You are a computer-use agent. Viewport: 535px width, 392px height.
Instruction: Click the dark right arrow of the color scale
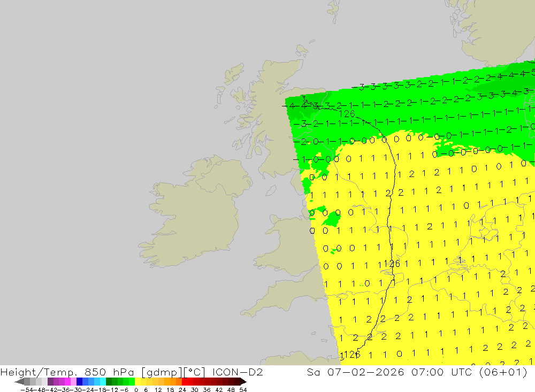(243, 382)
